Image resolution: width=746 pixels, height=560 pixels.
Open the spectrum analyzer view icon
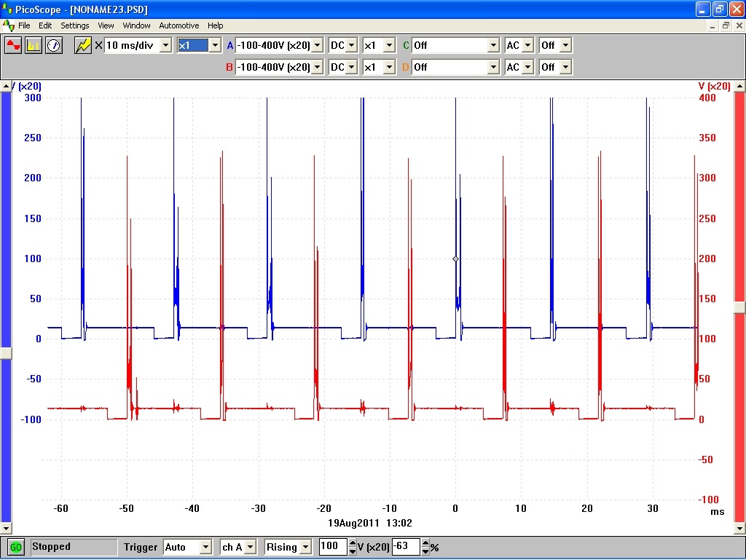34,45
